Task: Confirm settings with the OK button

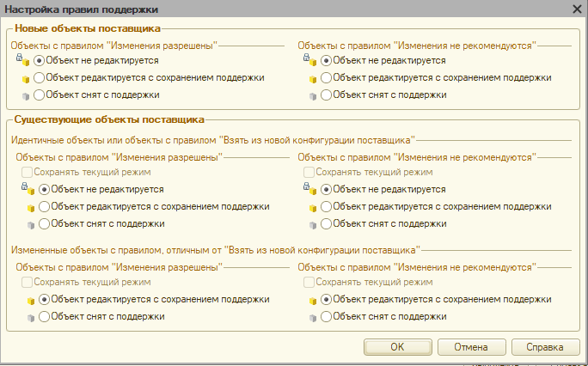Action: [397, 347]
